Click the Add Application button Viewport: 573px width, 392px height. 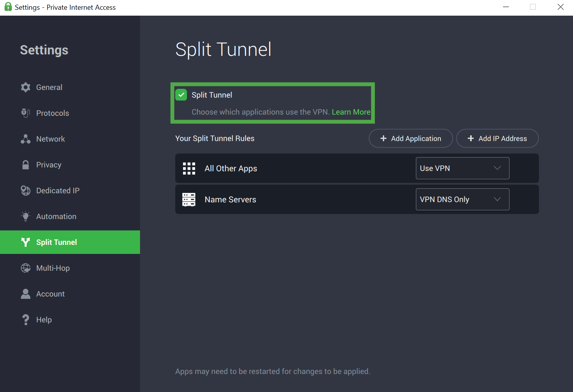pyautogui.click(x=411, y=138)
